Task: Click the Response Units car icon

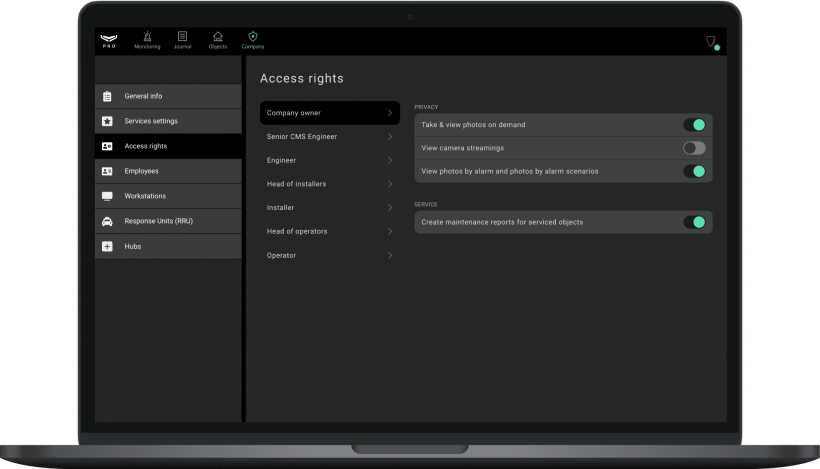Action: point(107,221)
